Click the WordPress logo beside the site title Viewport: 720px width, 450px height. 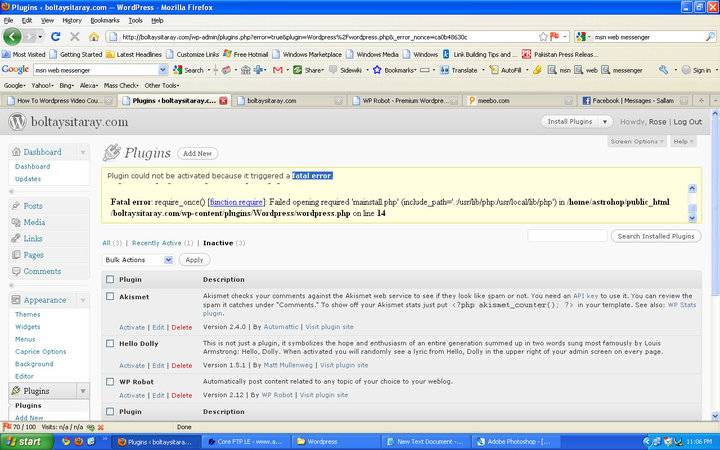(x=16, y=121)
